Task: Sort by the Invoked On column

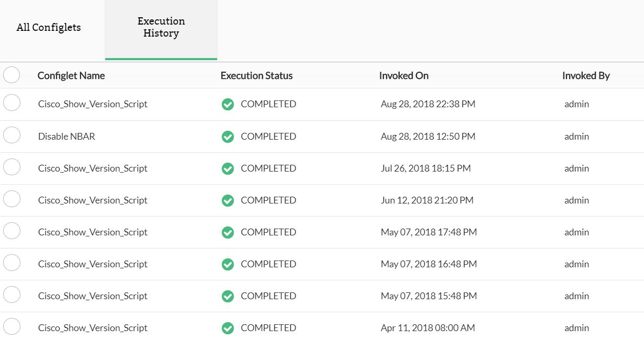Action: (x=404, y=76)
